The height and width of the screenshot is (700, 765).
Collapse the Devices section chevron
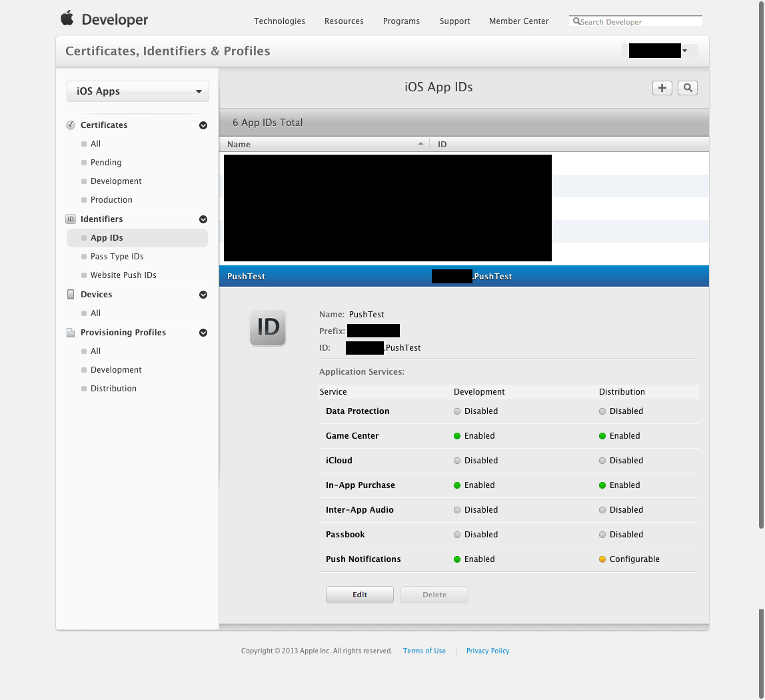[x=203, y=295]
